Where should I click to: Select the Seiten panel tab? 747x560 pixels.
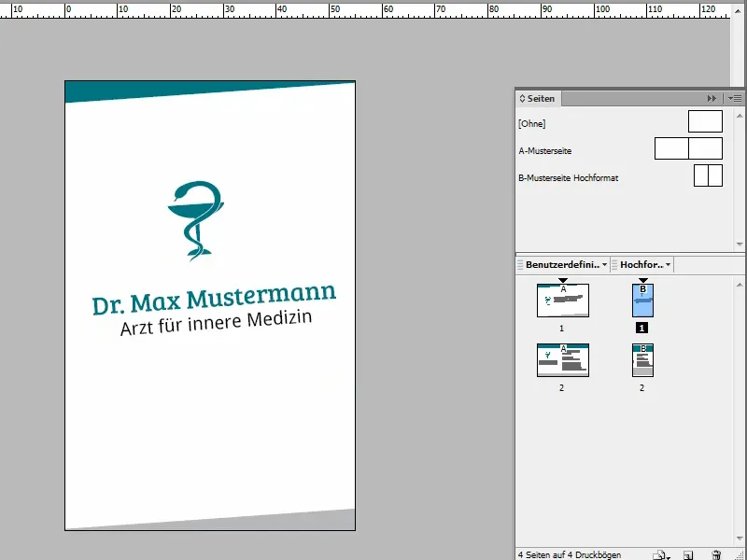[x=538, y=99]
